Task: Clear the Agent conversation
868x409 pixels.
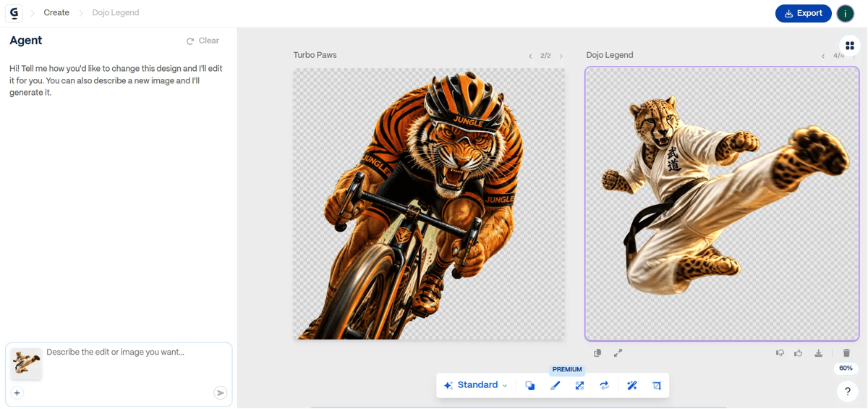Action: pyautogui.click(x=203, y=41)
